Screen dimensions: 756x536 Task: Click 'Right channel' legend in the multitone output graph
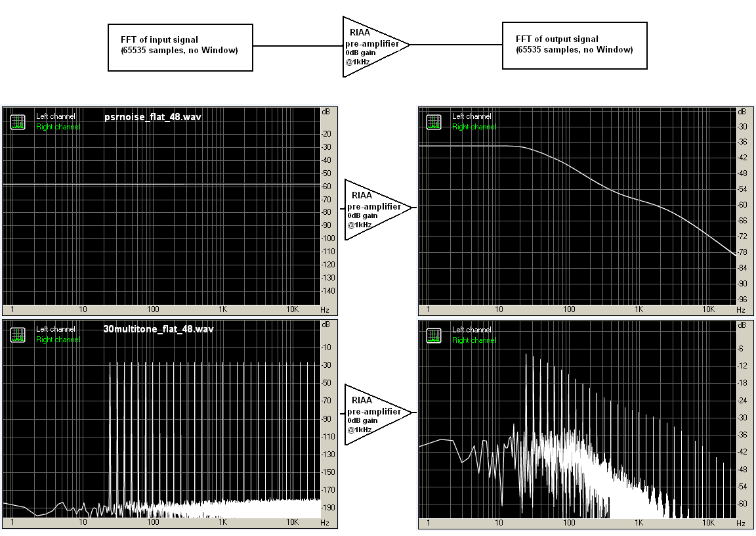pyautogui.click(x=474, y=340)
